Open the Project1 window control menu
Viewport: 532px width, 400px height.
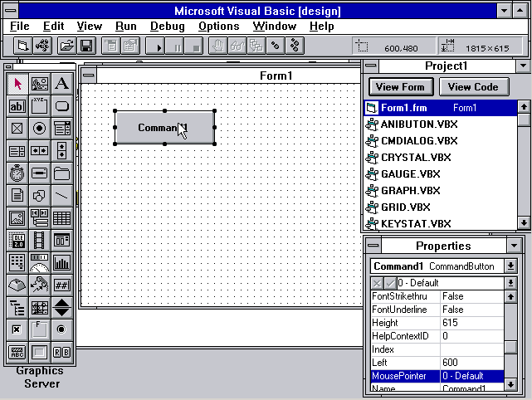coord(371,66)
